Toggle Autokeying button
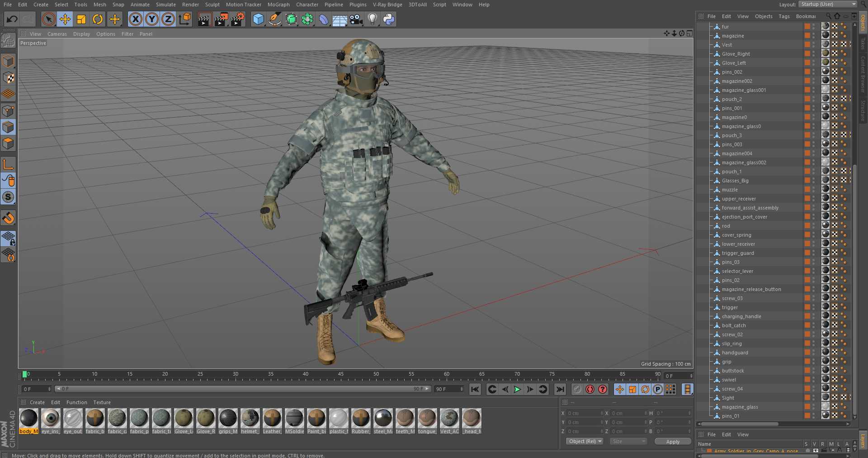 pos(590,389)
